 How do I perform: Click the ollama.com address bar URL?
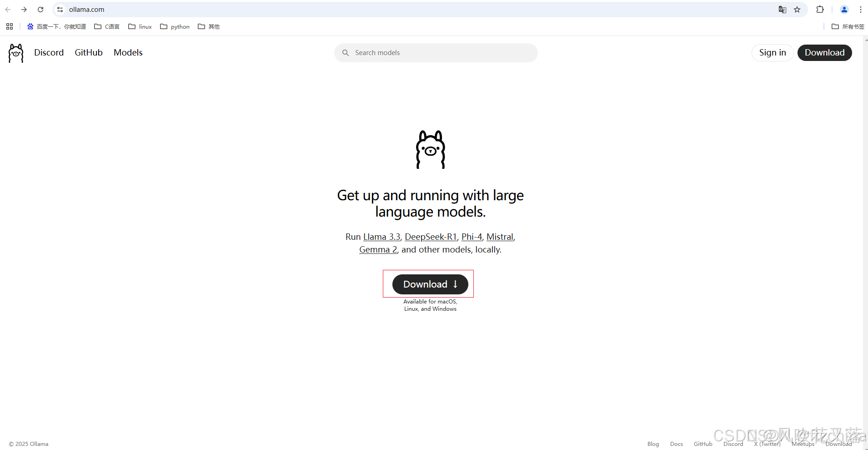tap(86, 10)
